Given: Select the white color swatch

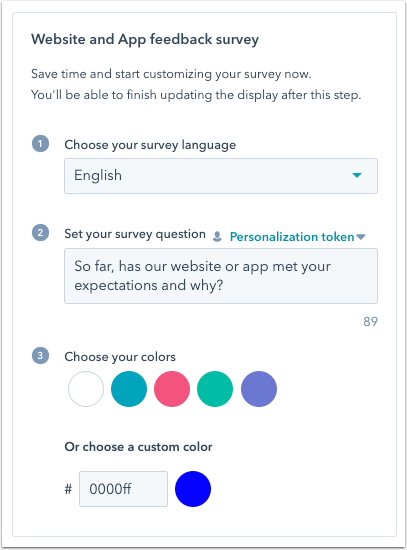Looking at the screenshot, I should [86, 389].
